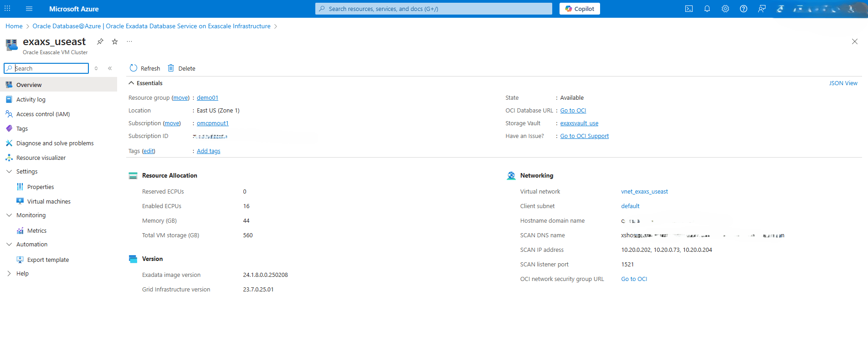
Task: Select Grid Infrastructure version 23.7.0.25.01
Action: [258, 289]
